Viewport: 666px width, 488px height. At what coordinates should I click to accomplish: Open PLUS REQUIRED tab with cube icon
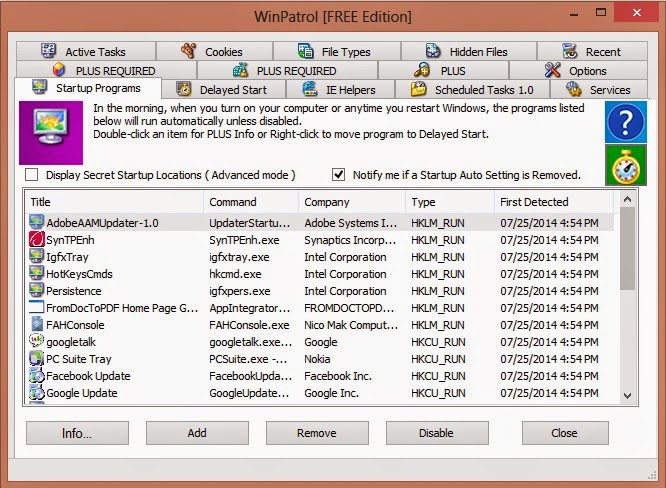click(x=106, y=71)
